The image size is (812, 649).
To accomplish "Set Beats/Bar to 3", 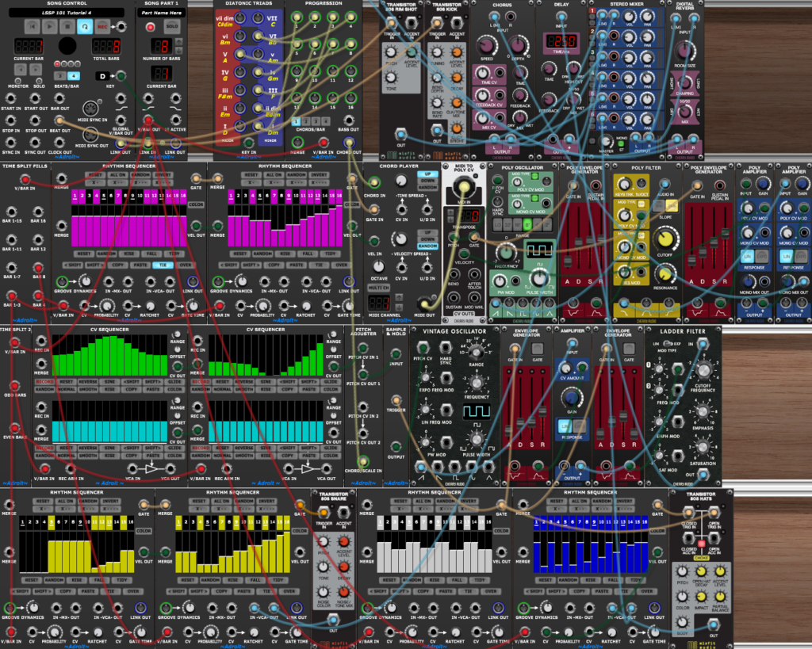I will click(60, 76).
